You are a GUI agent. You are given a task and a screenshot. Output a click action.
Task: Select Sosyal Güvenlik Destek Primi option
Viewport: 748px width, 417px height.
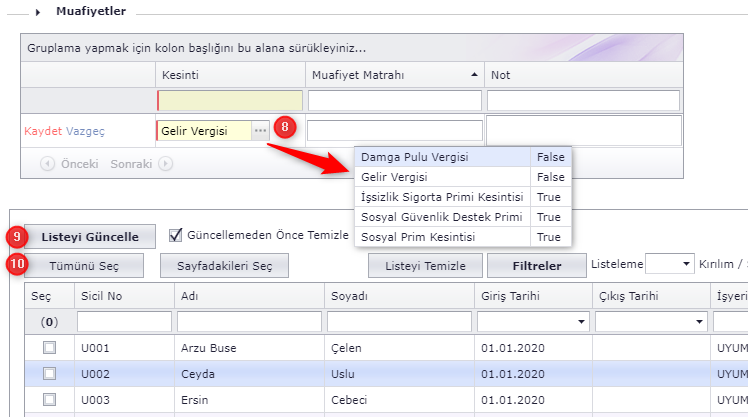442,217
